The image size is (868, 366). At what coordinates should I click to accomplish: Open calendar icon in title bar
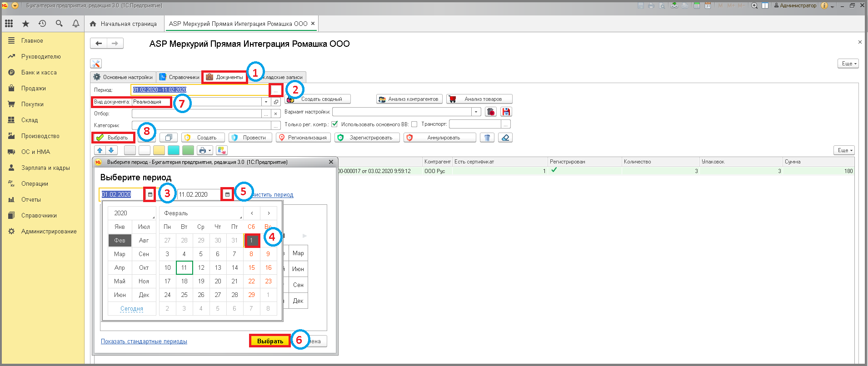708,5
